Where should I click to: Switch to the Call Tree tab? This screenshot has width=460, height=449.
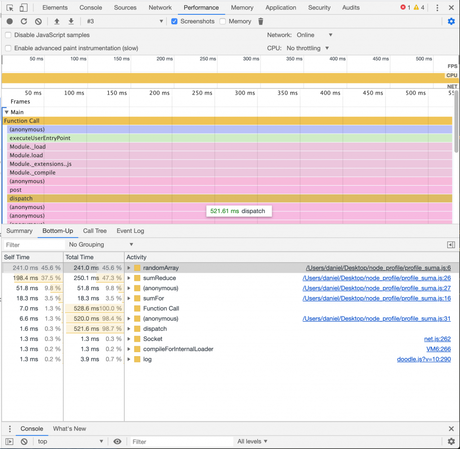coord(95,231)
